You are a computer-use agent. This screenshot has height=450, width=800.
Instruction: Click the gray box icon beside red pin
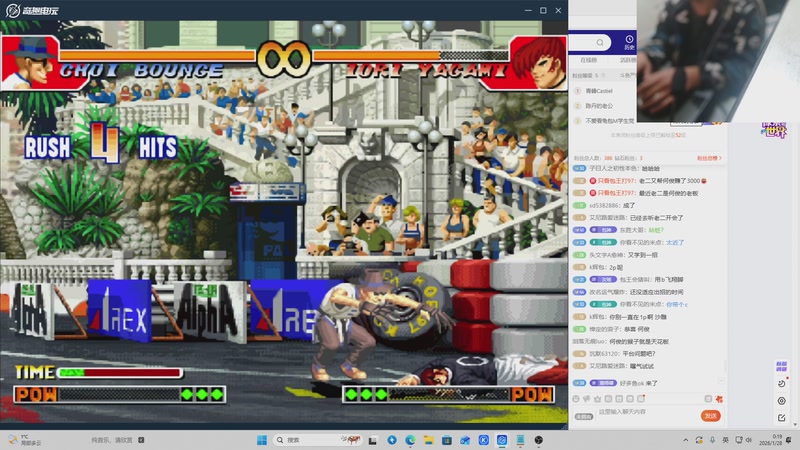click(708, 399)
